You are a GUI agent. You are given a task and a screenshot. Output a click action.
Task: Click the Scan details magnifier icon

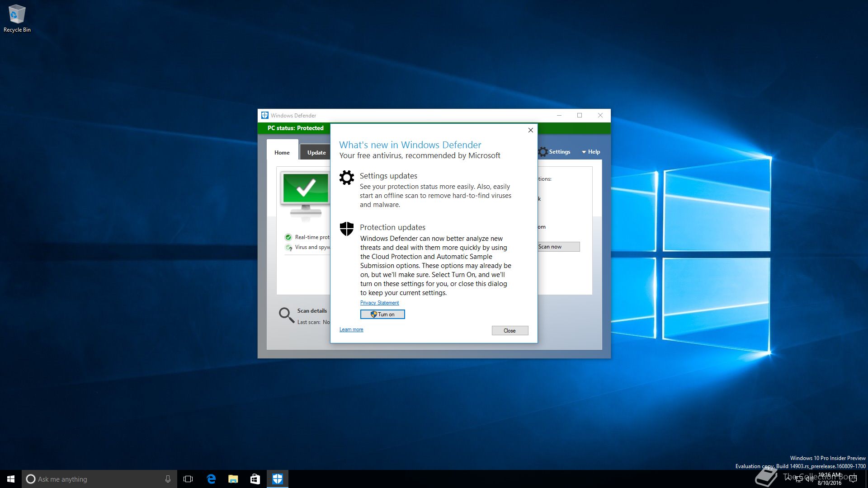click(286, 315)
